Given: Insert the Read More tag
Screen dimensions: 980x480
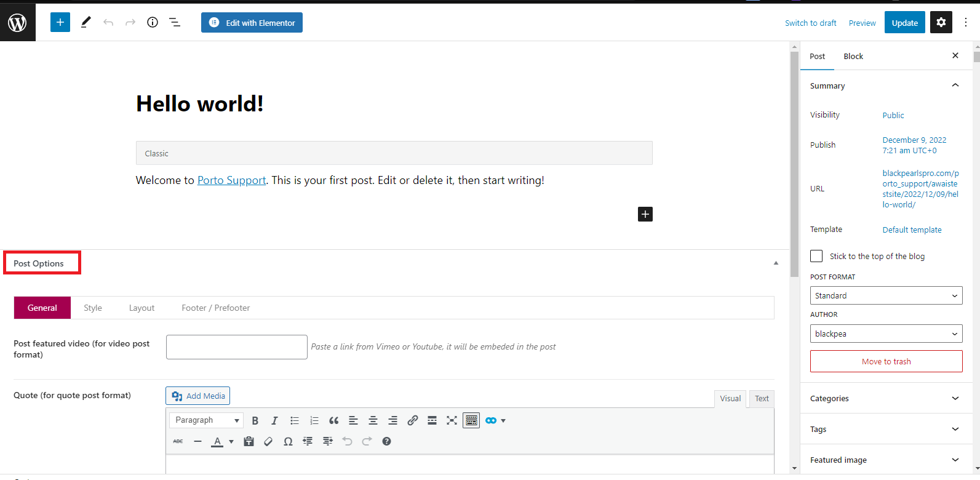Looking at the screenshot, I should (432, 420).
